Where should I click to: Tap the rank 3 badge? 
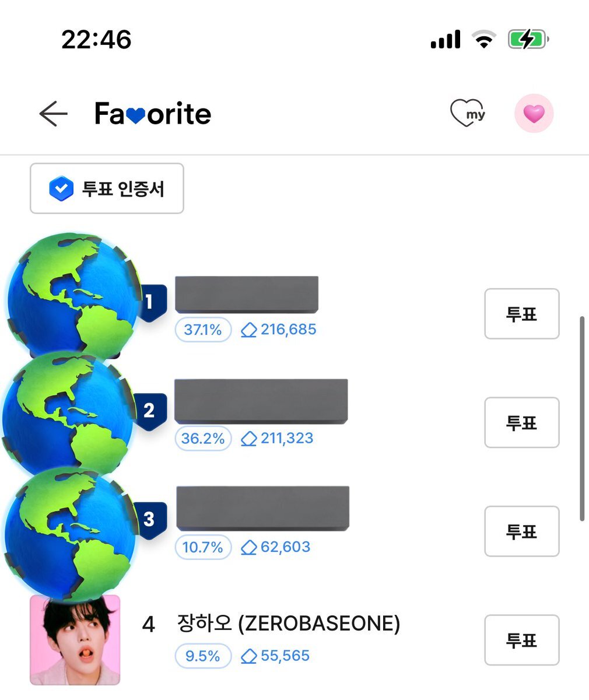coord(149,519)
